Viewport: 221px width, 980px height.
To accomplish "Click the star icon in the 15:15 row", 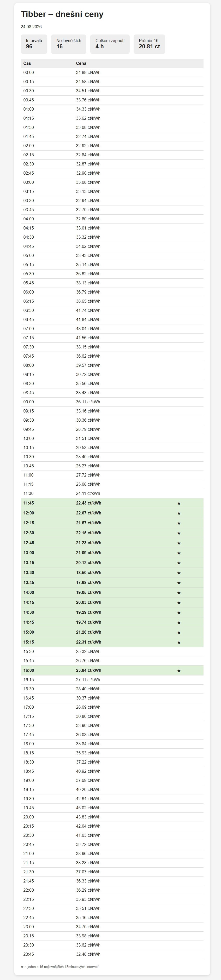I will [179, 642].
